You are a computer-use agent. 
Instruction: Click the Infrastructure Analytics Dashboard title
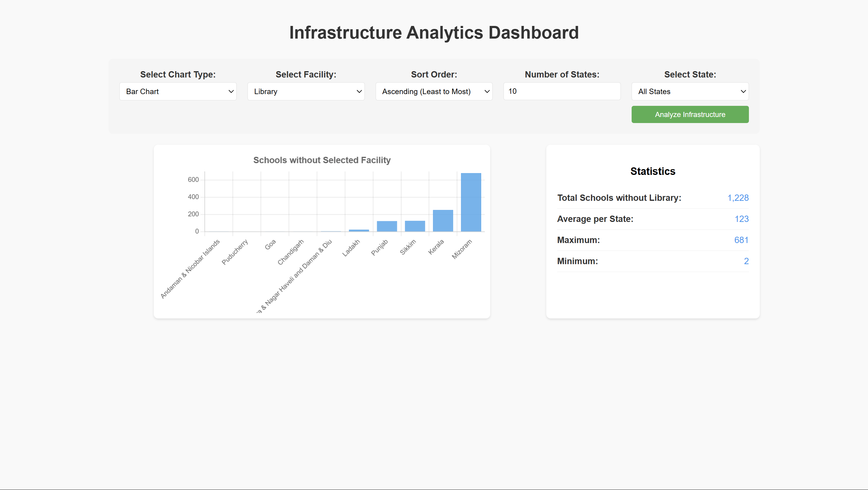pos(434,33)
